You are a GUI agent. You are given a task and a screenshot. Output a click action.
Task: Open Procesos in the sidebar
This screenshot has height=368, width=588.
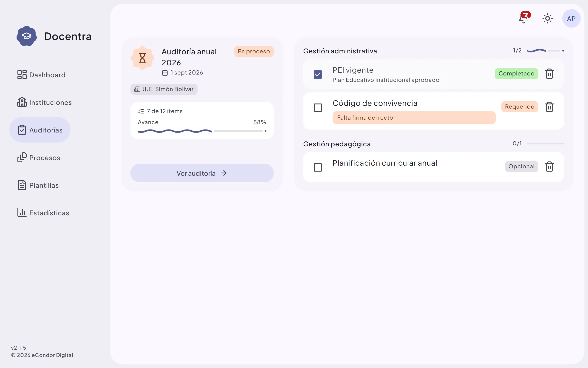[39, 158]
